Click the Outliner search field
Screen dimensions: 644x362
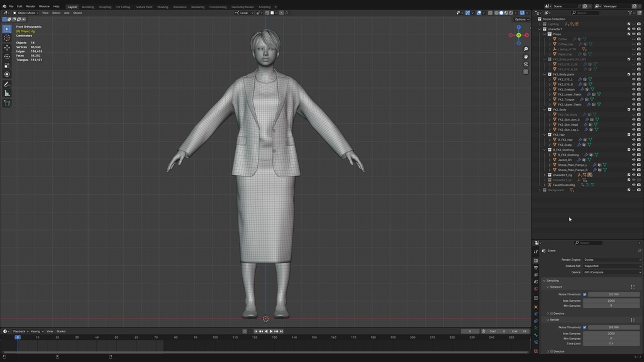coord(585,12)
